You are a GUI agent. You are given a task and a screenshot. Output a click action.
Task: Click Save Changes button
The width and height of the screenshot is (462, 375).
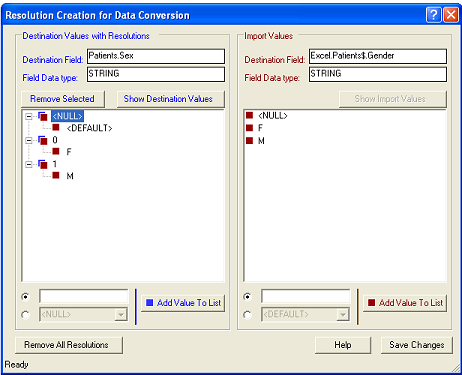click(x=417, y=345)
